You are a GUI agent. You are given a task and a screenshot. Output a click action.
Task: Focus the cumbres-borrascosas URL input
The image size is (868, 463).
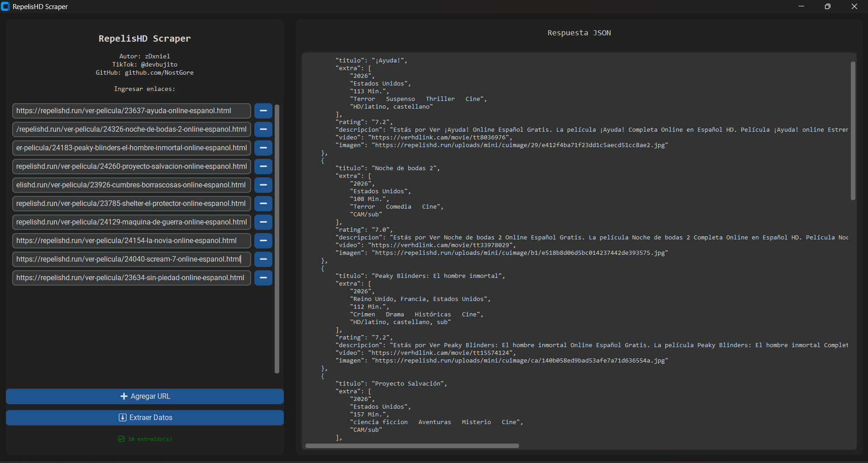pos(132,185)
